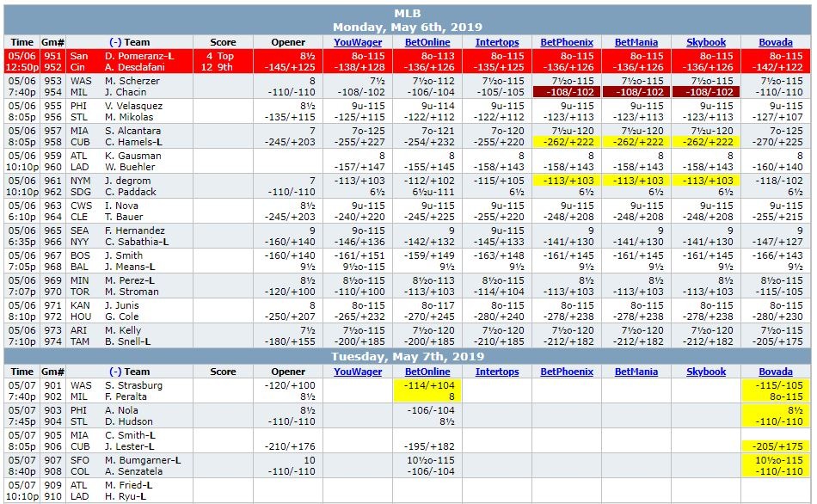Click the BetOnline total '7½o-112'
This screenshot has width=817, height=504.
[433, 81]
